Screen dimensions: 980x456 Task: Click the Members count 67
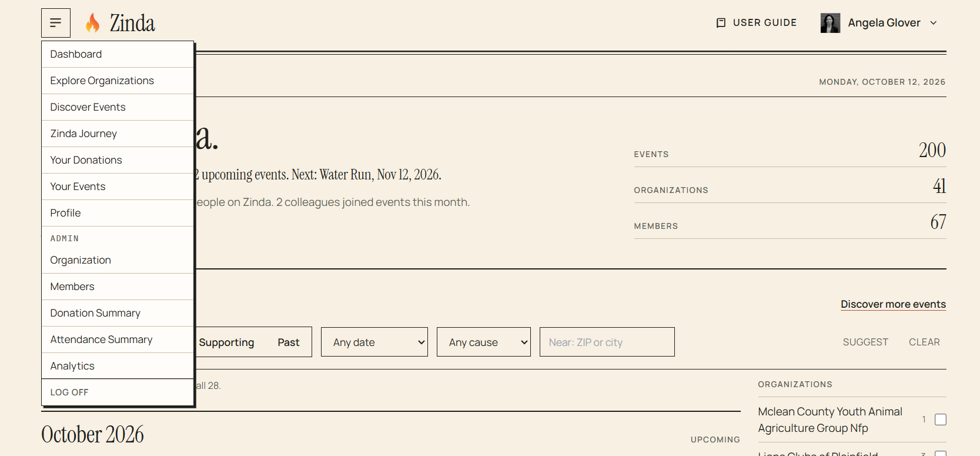click(938, 222)
